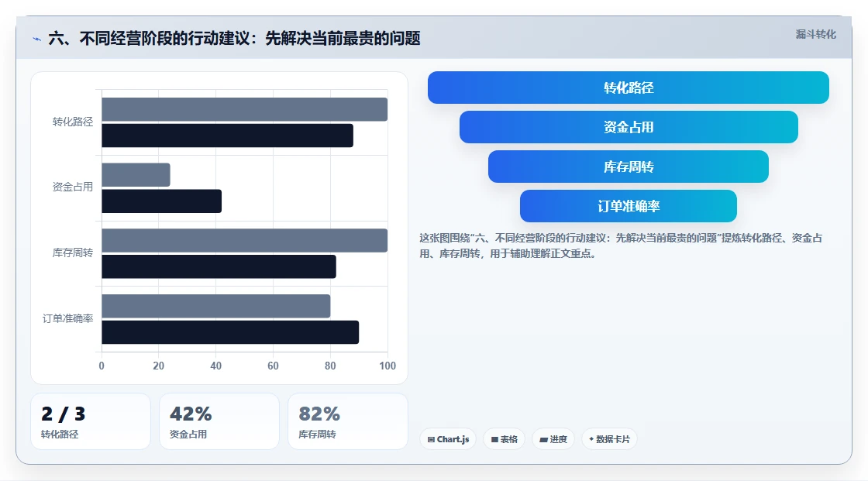Click the x-axis value 20

coord(158,366)
